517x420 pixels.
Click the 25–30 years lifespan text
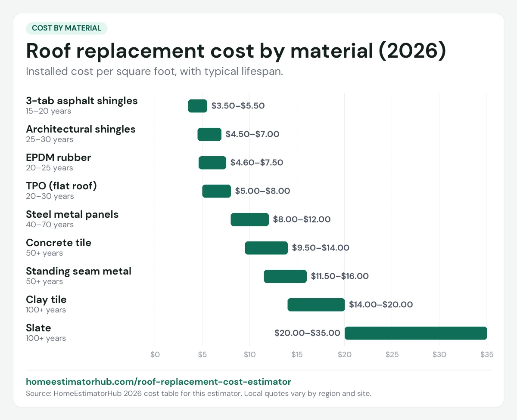pos(50,139)
